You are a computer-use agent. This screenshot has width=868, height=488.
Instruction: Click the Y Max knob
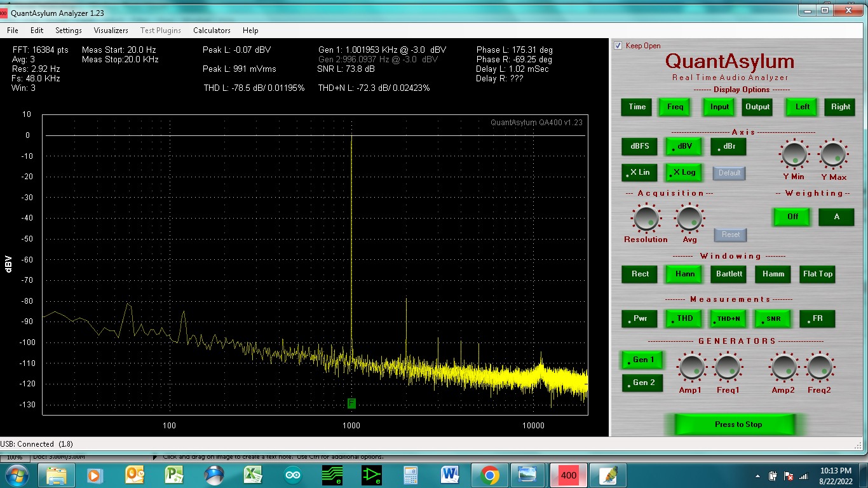pyautogui.click(x=833, y=154)
